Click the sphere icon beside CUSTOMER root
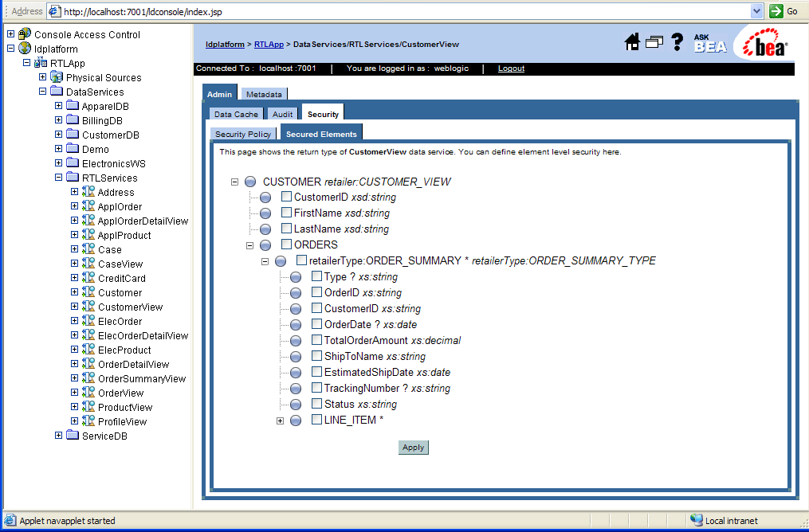This screenshot has width=809, height=532. [250, 182]
